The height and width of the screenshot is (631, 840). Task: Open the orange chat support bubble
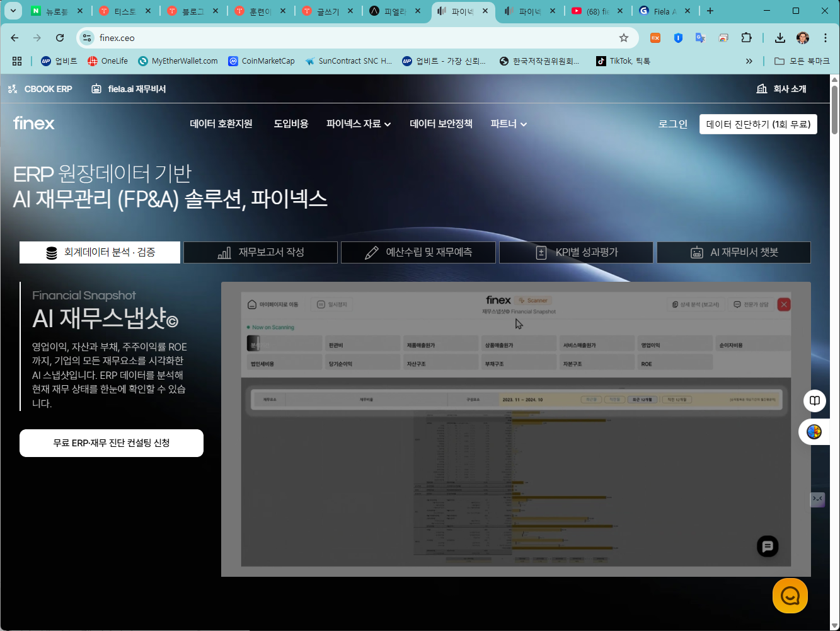790,596
